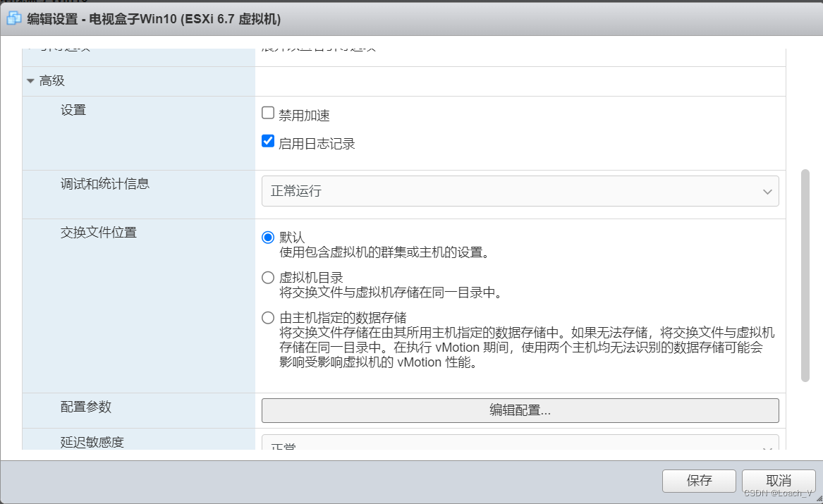This screenshot has width=823, height=504.
Task: Open the 延迟敏感度 dropdown
Action: click(x=520, y=442)
